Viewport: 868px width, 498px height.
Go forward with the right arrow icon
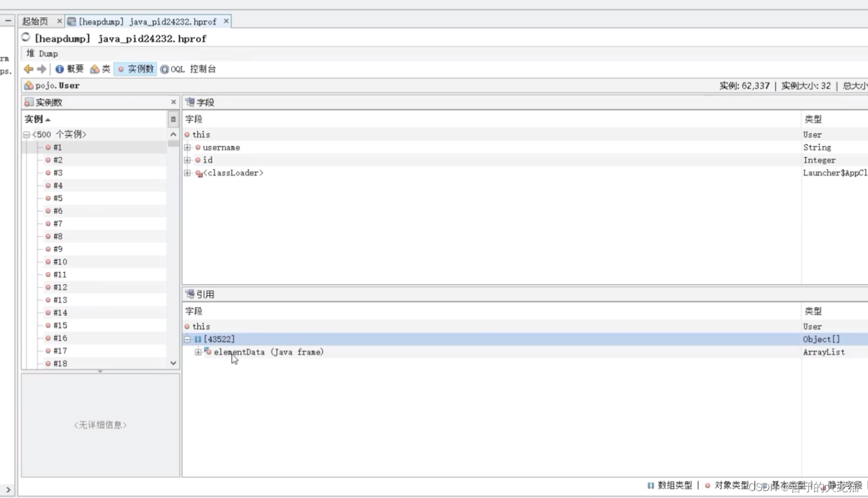42,69
